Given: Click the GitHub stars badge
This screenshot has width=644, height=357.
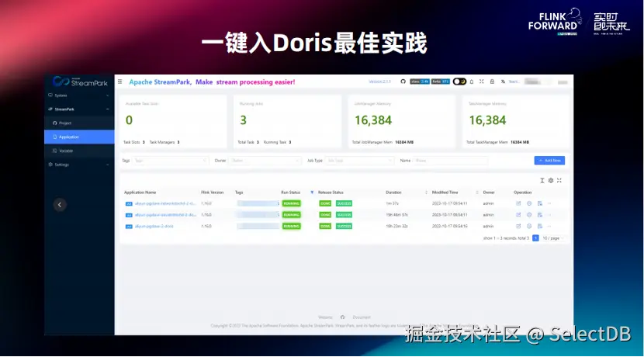Looking at the screenshot, I should click(419, 81).
